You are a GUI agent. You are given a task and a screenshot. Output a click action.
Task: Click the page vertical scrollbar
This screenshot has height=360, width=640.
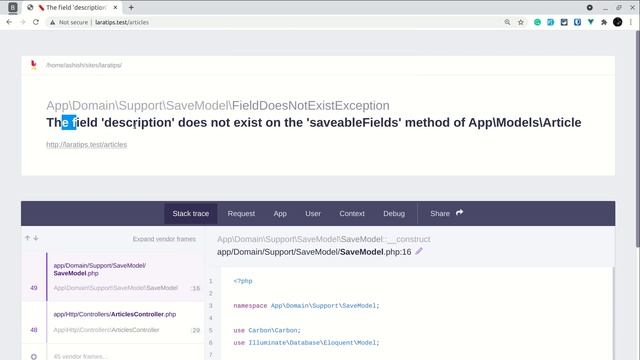click(x=637, y=139)
